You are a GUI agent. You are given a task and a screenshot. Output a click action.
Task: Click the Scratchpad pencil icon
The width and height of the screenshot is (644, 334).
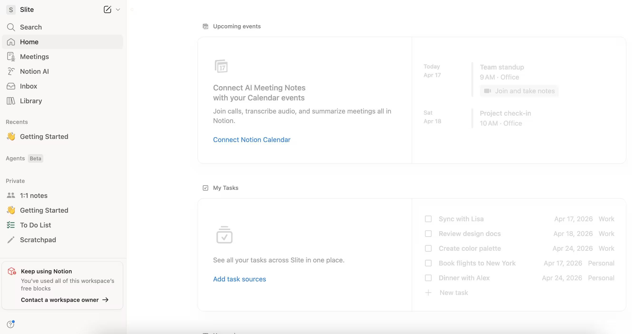pyautogui.click(x=11, y=240)
